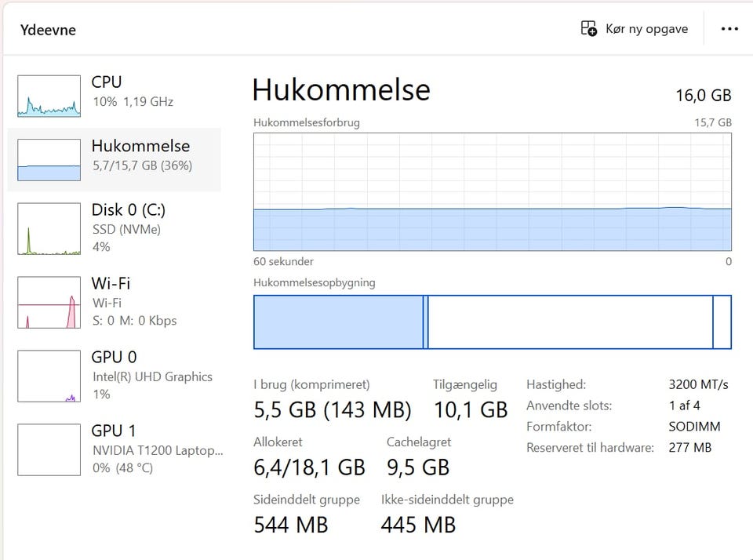Click the Hukommelse mini graph thumbnail

point(49,160)
